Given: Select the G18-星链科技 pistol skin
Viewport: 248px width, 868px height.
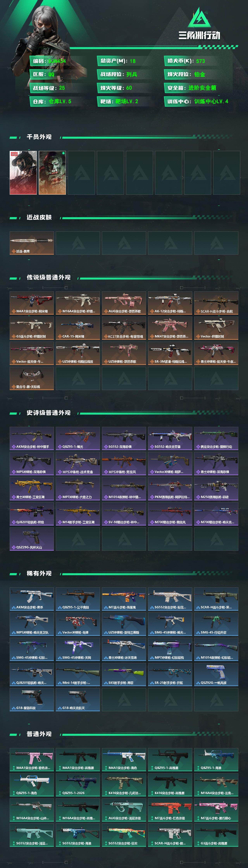Looking at the screenshot, I should (32, 699).
